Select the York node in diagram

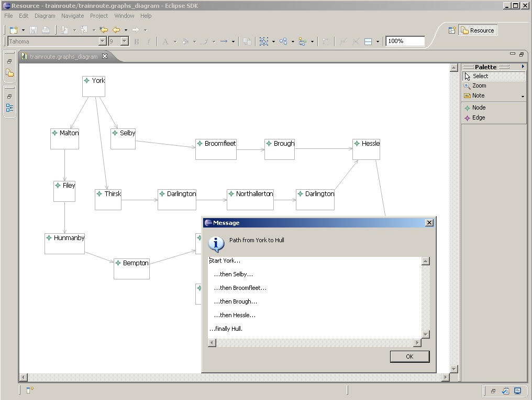[94, 87]
